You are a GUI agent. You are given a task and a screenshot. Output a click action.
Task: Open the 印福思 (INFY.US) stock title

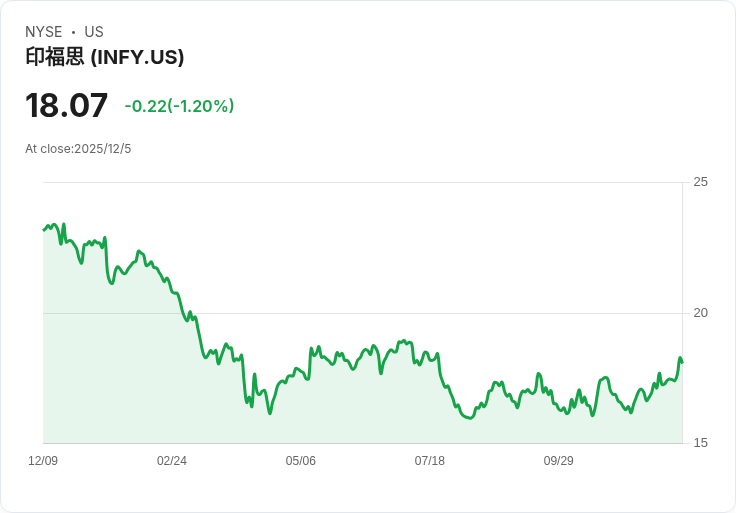pyautogui.click(x=105, y=58)
